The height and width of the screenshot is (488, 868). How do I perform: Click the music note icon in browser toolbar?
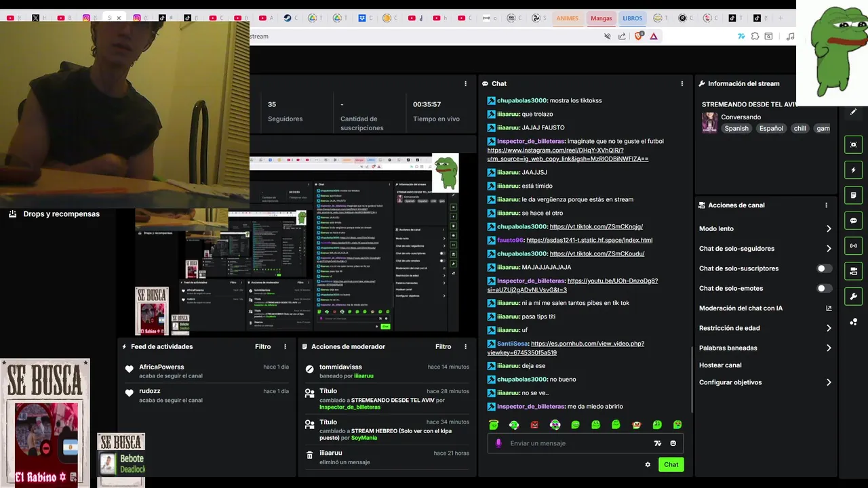[x=789, y=37]
